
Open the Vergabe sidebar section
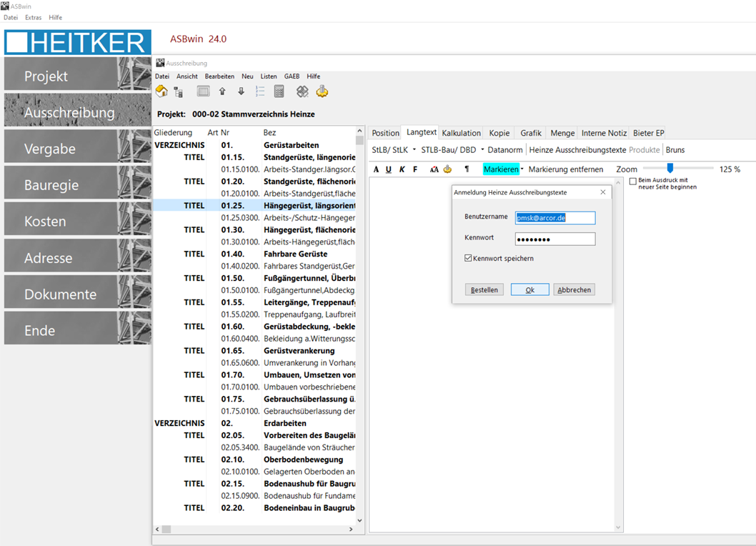coord(78,147)
